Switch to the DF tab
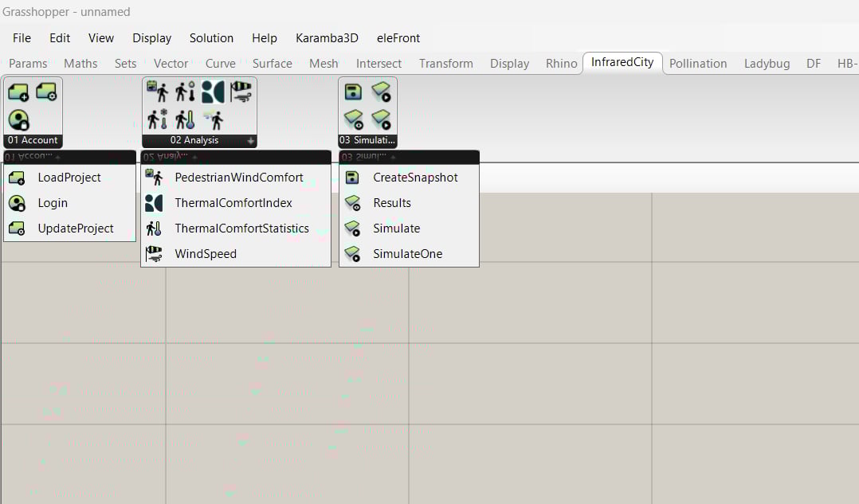 pyautogui.click(x=814, y=64)
